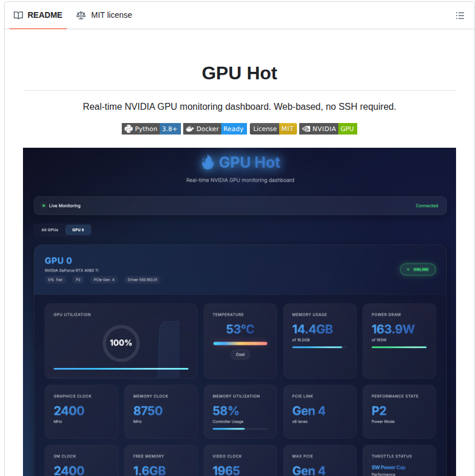Switch to the All GPUs tab
Viewport: 475px width, 476px height.
point(49,229)
